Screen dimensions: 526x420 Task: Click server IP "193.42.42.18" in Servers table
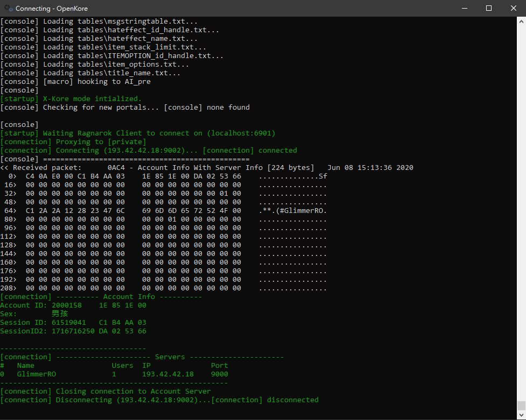click(168, 374)
